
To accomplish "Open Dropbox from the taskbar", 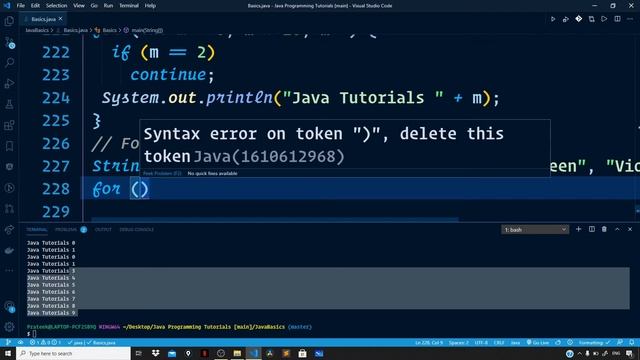I will click(x=156, y=353).
